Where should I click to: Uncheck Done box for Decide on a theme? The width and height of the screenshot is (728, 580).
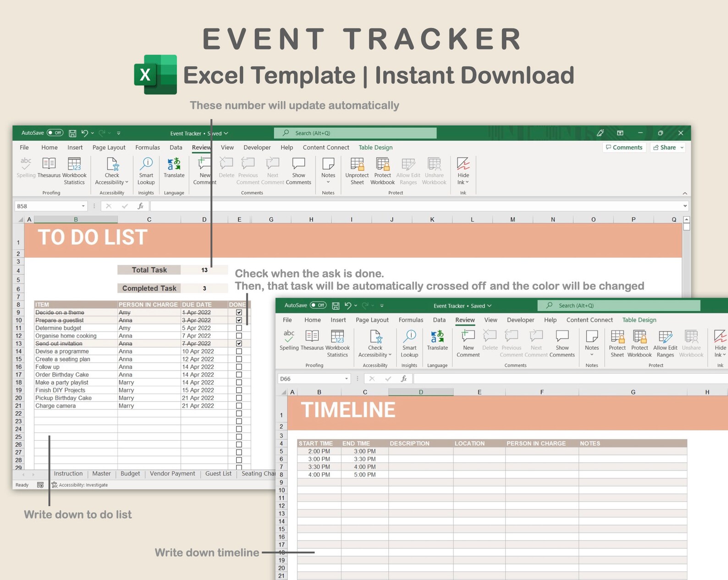(x=239, y=312)
